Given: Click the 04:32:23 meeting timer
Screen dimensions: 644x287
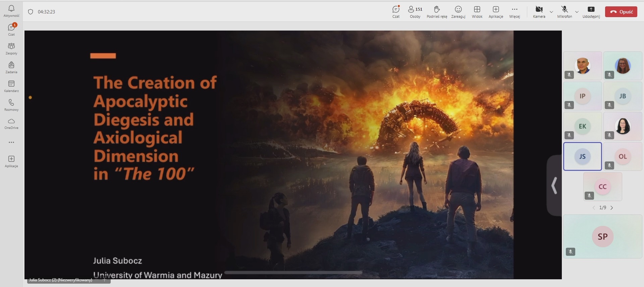Looking at the screenshot, I should (46, 12).
